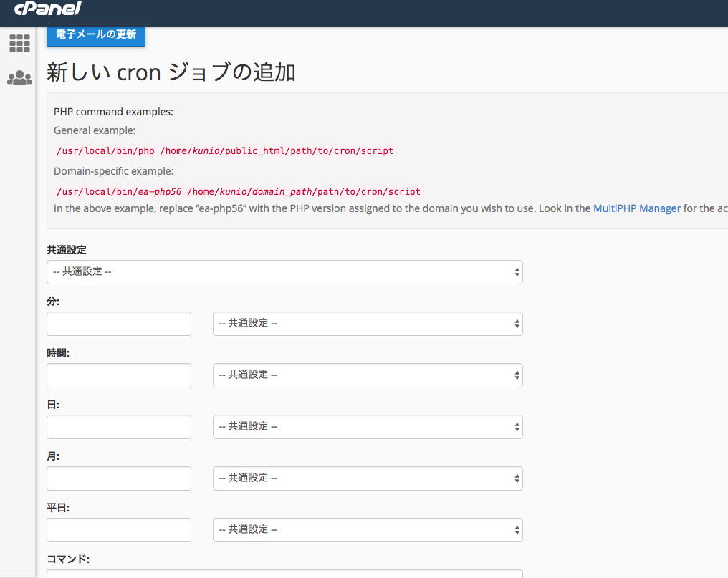Open the main 共通設定 dropdown

pyautogui.click(x=284, y=272)
